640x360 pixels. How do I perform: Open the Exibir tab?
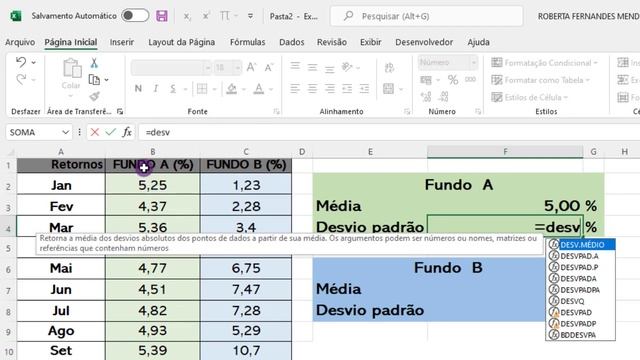click(x=370, y=42)
